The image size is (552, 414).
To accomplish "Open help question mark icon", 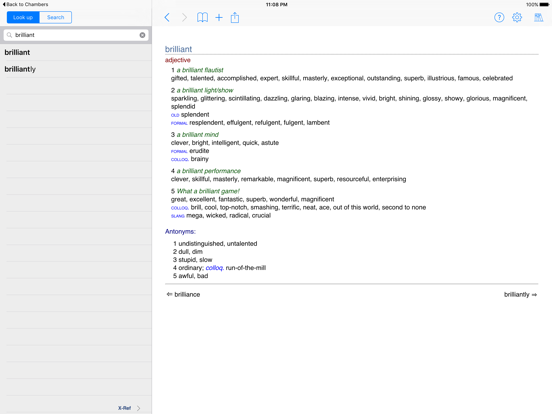I will pyautogui.click(x=499, y=17).
